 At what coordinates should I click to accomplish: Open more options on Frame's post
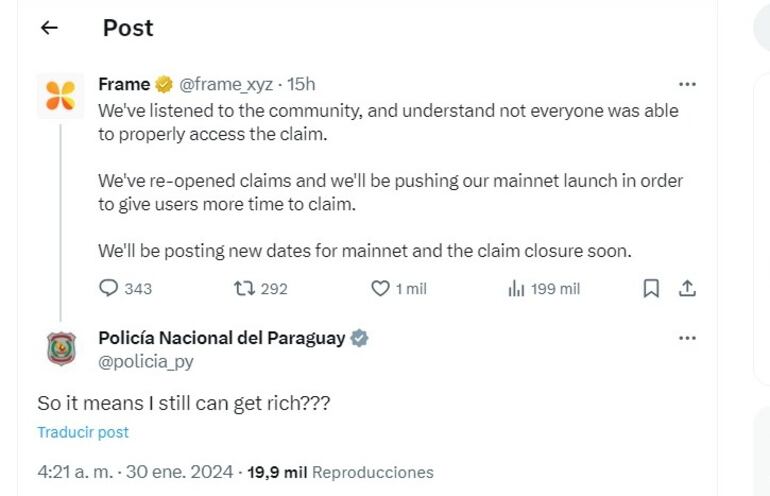point(687,85)
